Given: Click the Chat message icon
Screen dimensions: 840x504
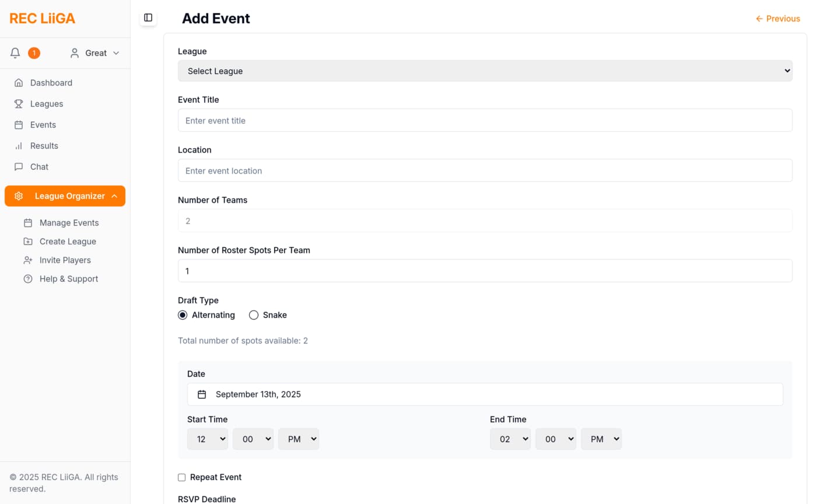Looking at the screenshot, I should (x=19, y=167).
